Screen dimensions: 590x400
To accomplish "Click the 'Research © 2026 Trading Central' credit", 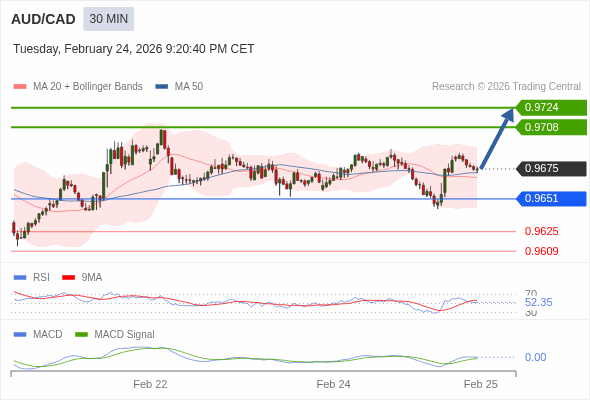I will point(506,87).
